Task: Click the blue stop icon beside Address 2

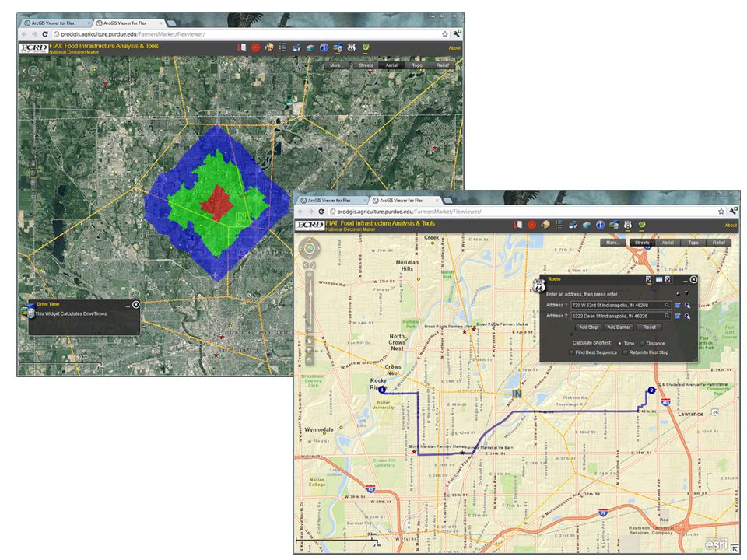Action: click(678, 316)
